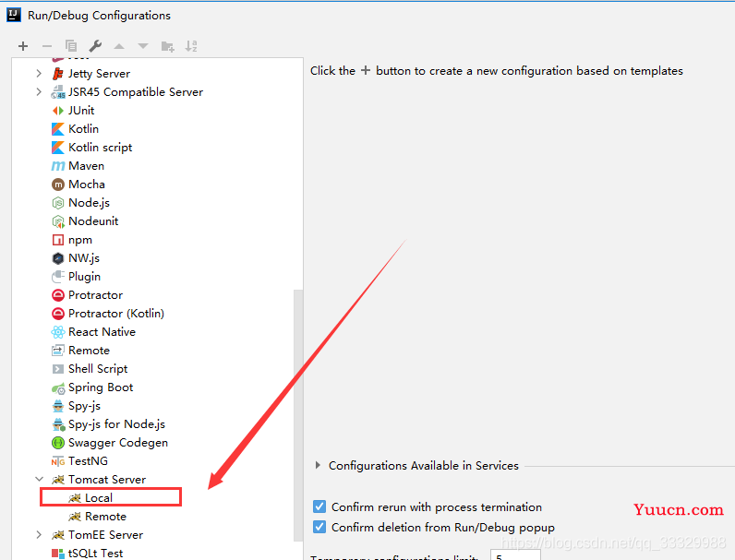The width and height of the screenshot is (735, 560).
Task: Click the Nodeunit icon
Action: coord(57,221)
